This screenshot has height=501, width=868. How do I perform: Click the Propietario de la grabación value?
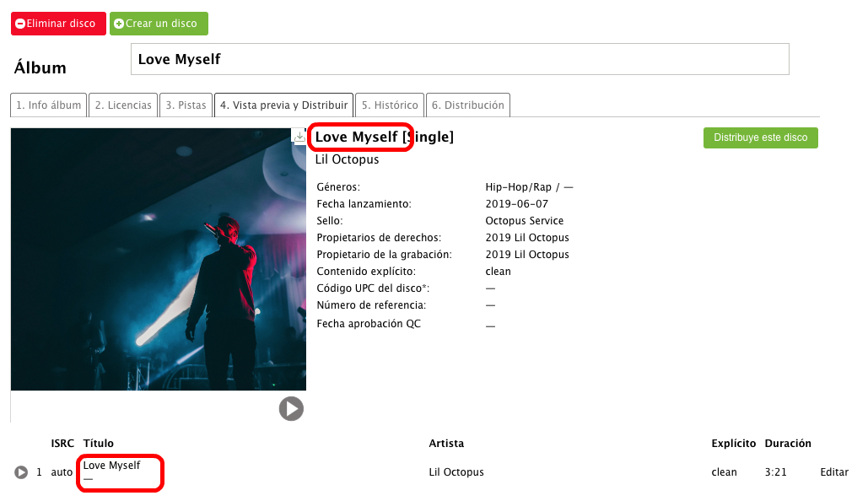pyautogui.click(x=527, y=255)
